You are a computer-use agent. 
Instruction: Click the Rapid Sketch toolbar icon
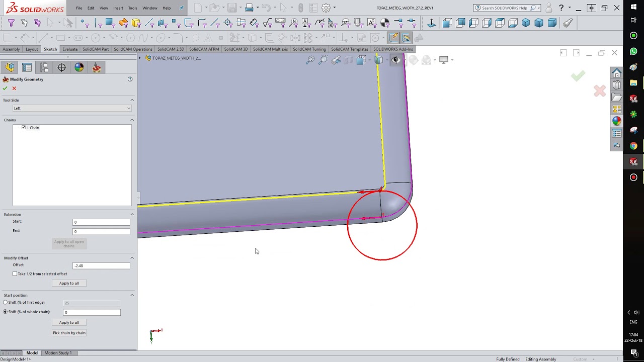393,38
